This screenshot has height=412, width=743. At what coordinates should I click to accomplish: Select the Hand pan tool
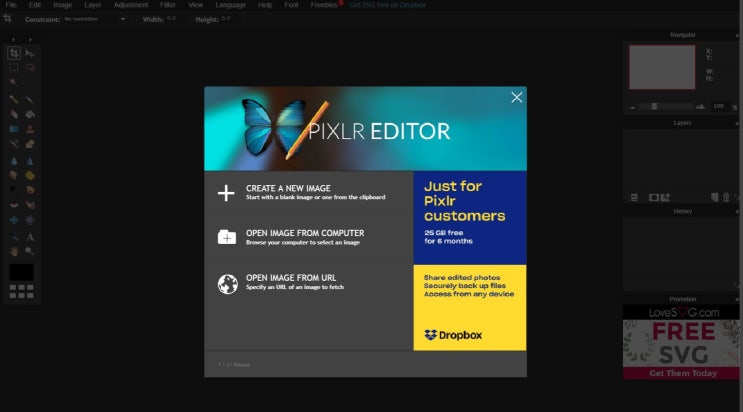[14, 251]
